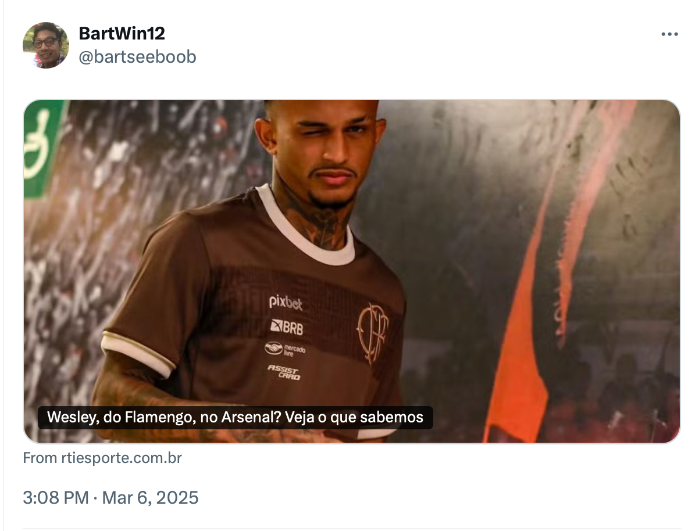Visit the From rtiesporte.com.br source link

coord(103,458)
